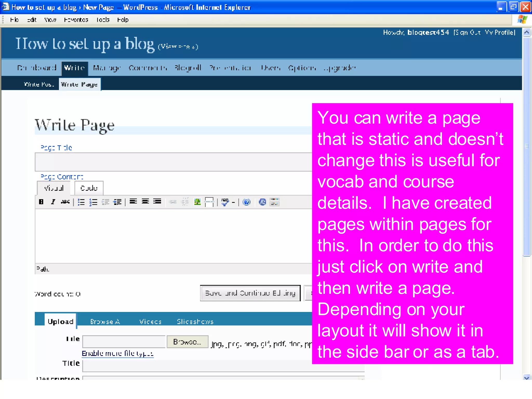Align text left
This screenshot has width=532, height=399.
(x=133, y=202)
